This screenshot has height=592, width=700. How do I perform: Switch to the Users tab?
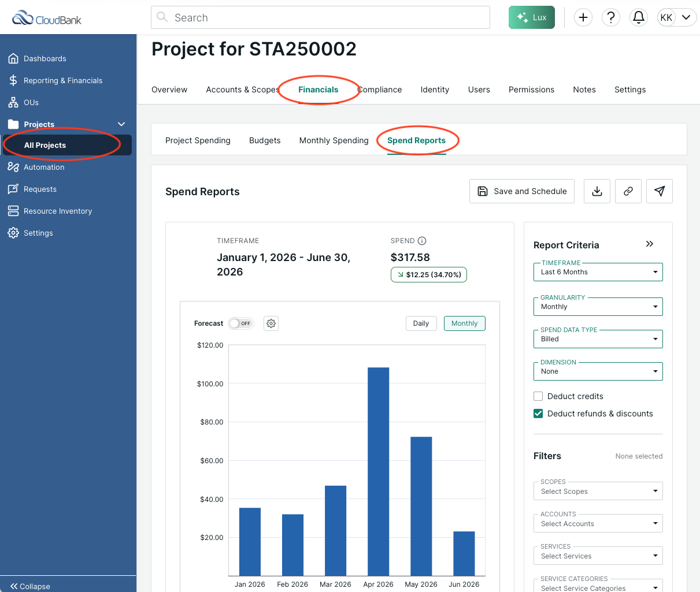479,90
